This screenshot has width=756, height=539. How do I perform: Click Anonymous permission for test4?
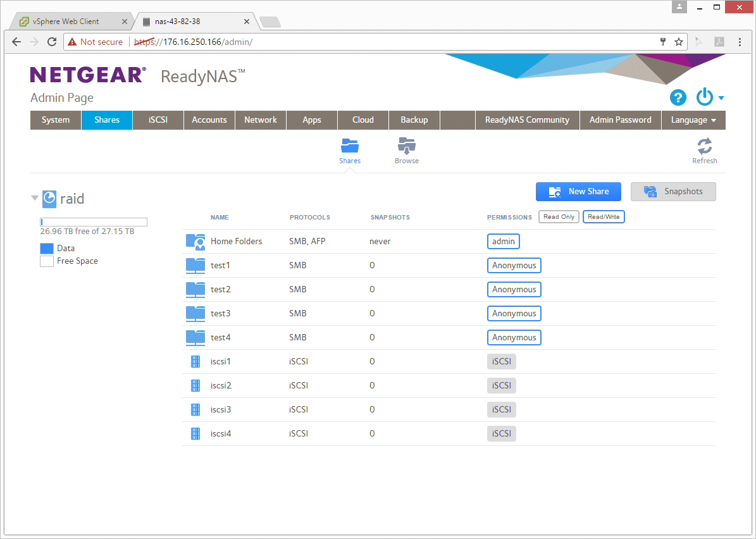(514, 338)
